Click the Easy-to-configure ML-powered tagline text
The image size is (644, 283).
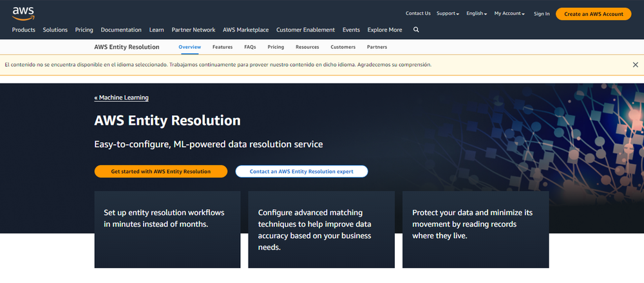(x=209, y=144)
